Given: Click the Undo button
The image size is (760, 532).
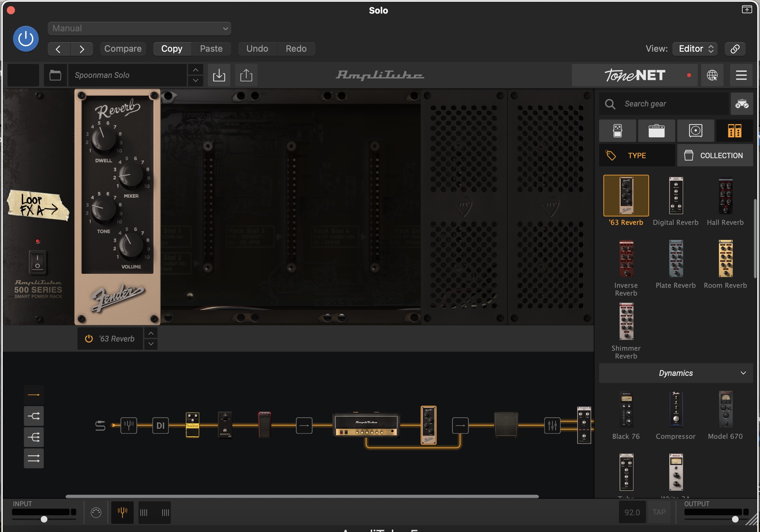Looking at the screenshot, I should (257, 49).
